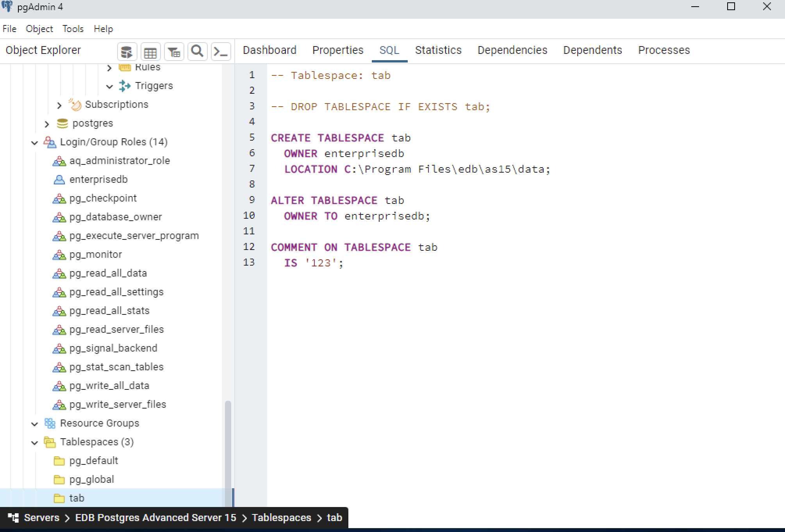Select the enterprisedb login role icon
This screenshot has height=532, width=785.
59,179
